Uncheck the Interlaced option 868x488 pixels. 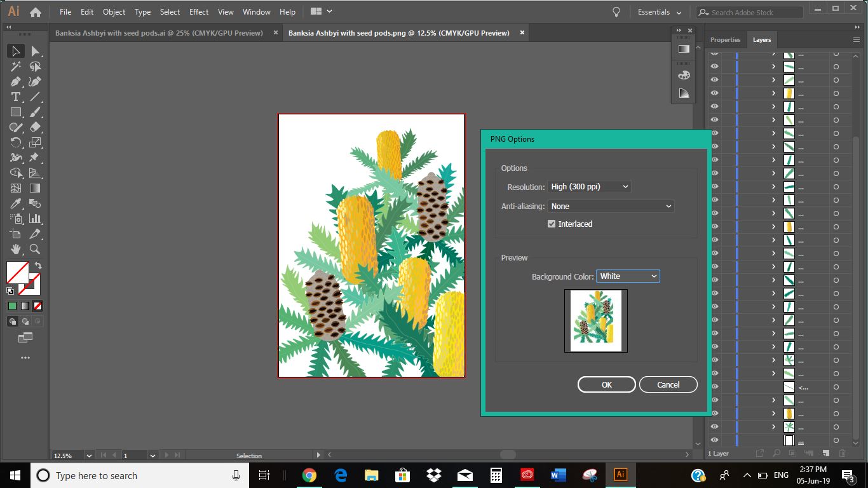coord(551,224)
